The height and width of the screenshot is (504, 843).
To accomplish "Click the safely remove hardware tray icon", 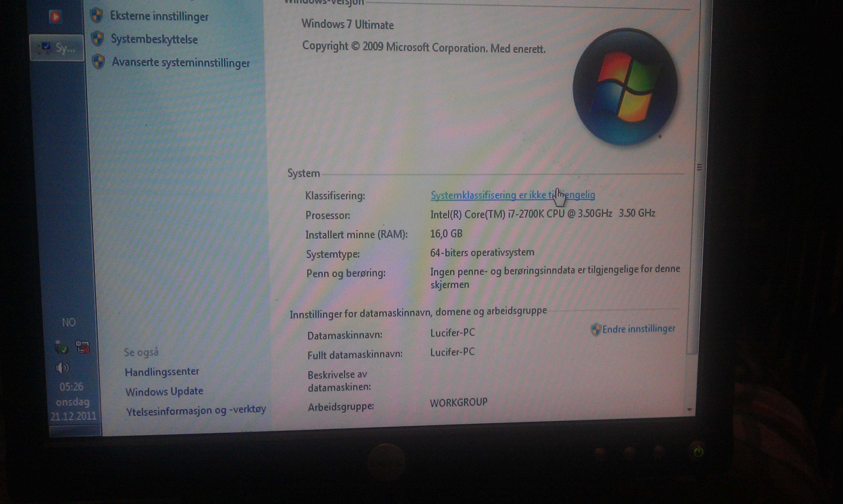I will pos(61,348).
